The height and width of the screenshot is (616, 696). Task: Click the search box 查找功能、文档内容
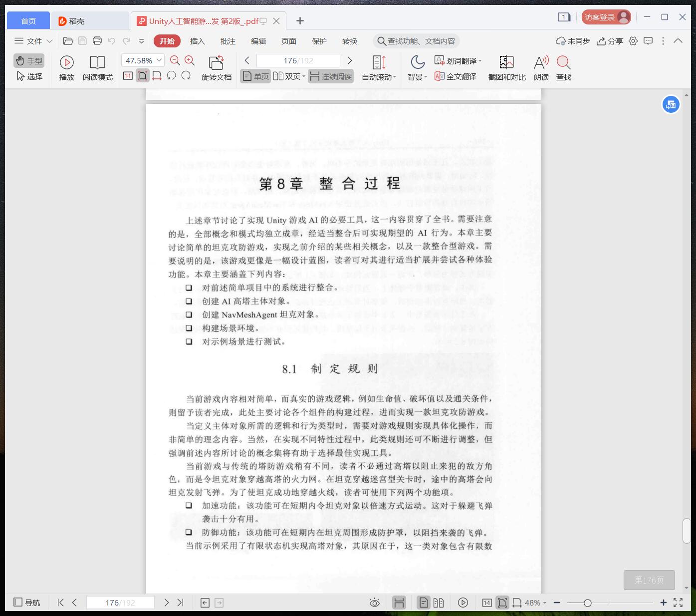pyautogui.click(x=416, y=41)
